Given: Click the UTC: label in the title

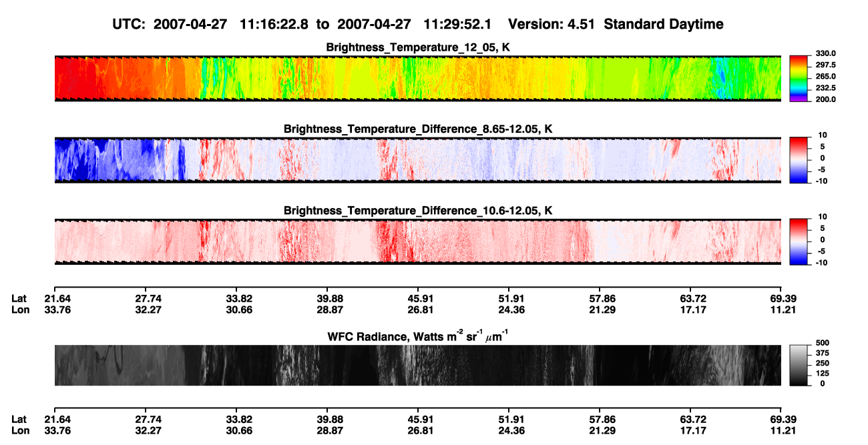Looking at the screenshot, I should [129, 25].
